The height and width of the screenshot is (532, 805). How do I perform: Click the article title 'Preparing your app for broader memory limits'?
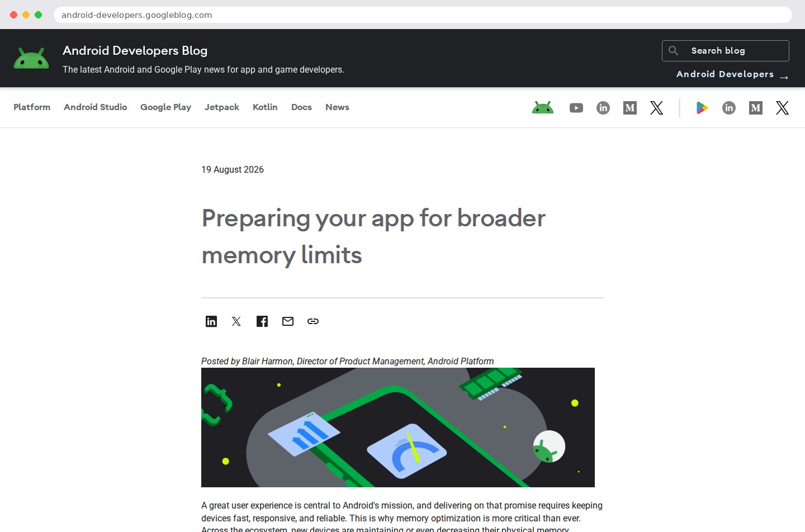pos(373,236)
